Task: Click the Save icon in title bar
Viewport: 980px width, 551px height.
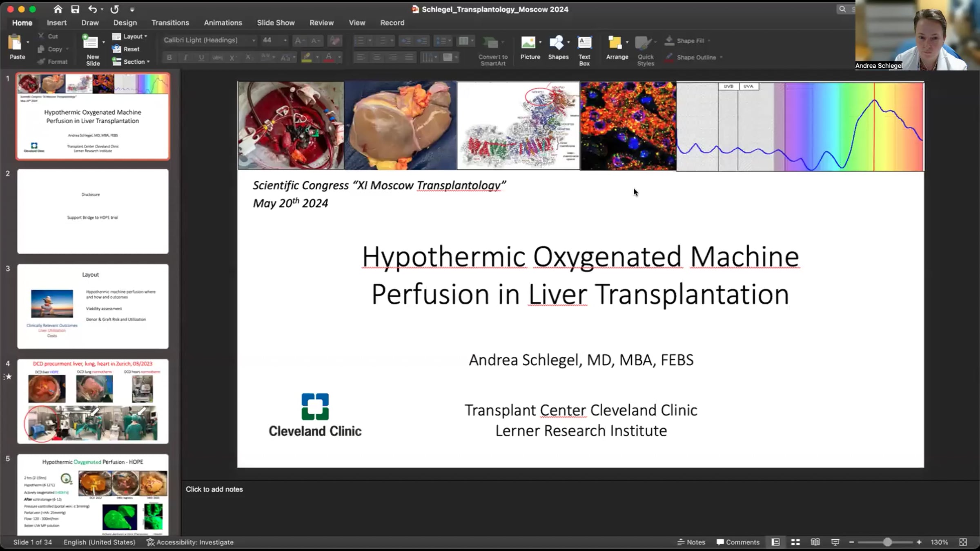Action: pyautogui.click(x=75, y=9)
